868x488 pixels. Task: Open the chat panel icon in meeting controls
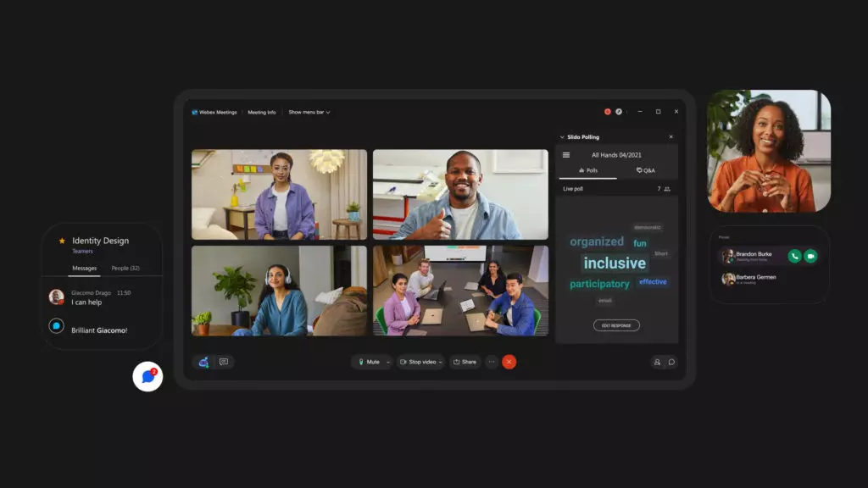tap(673, 362)
